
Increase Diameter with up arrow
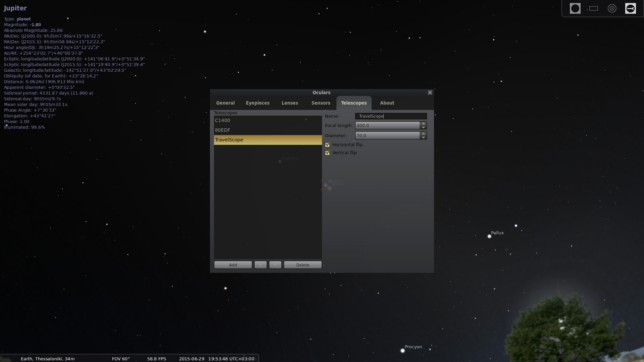tap(423, 133)
